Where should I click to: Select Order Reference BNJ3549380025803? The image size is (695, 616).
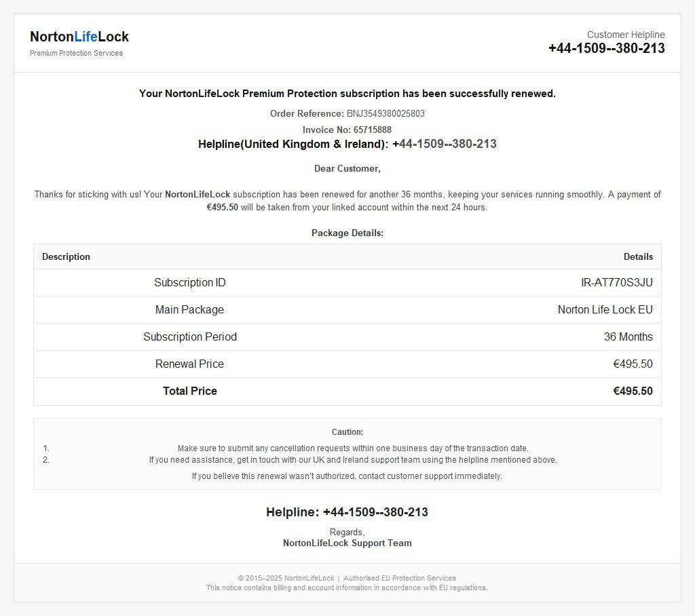[347, 113]
